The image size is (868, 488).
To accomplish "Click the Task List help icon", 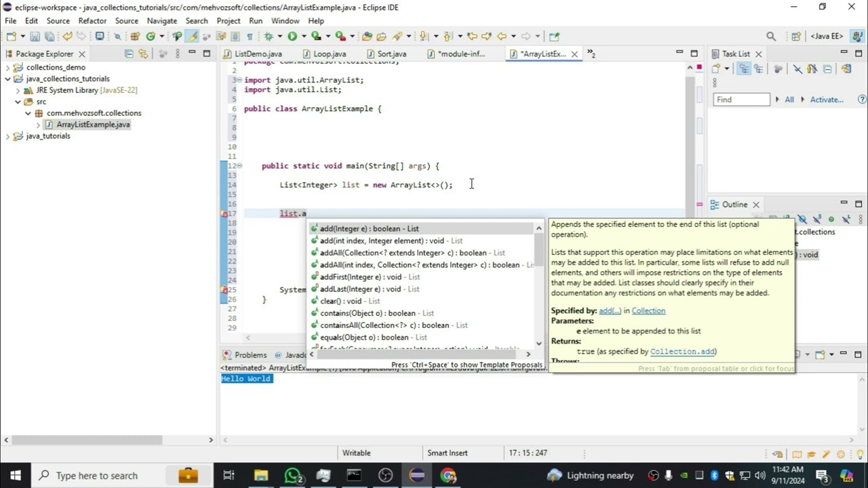I will (862, 100).
